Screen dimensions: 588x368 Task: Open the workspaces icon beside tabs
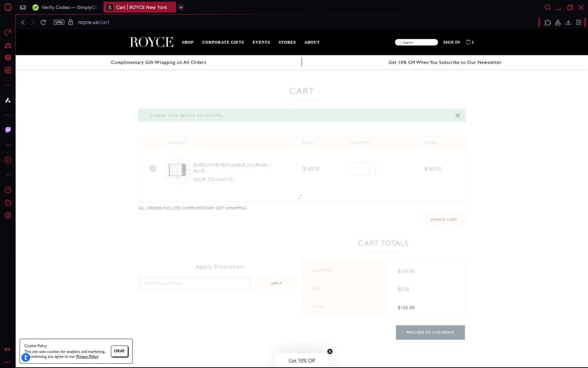[23, 7]
